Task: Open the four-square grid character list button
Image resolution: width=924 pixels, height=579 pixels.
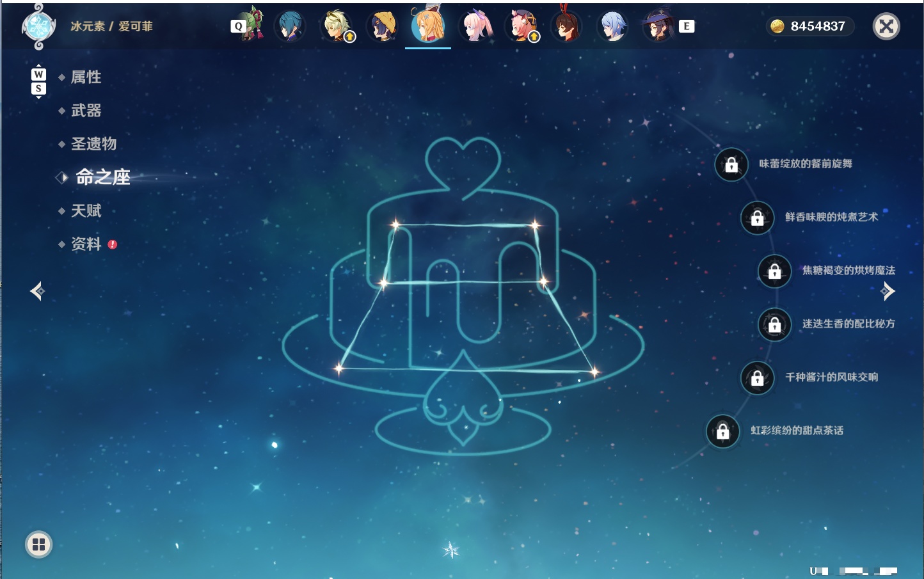Action: (x=38, y=544)
